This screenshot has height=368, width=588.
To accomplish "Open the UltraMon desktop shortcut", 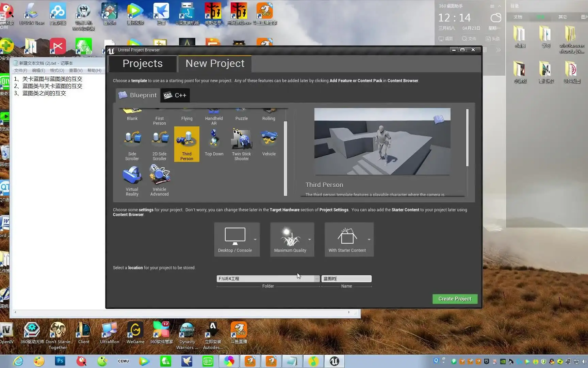I will 109,333.
